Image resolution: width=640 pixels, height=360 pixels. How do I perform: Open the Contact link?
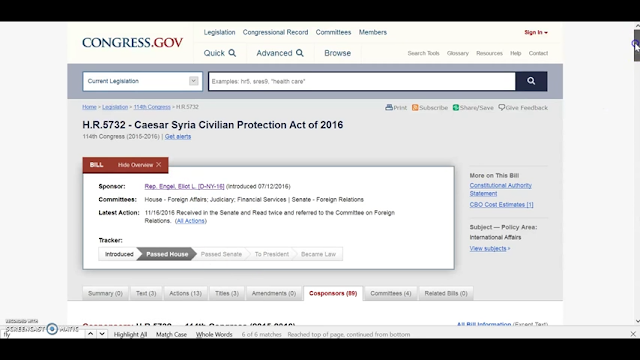(538, 53)
